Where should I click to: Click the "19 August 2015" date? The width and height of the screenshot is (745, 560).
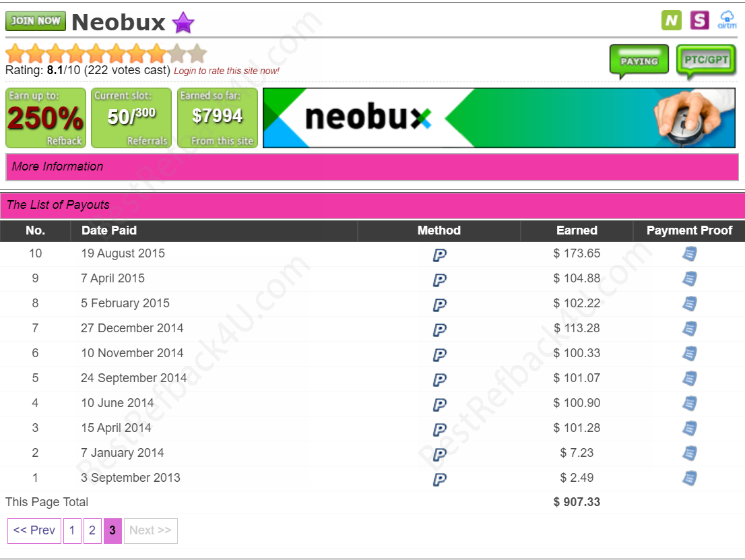(x=123, y=253)
